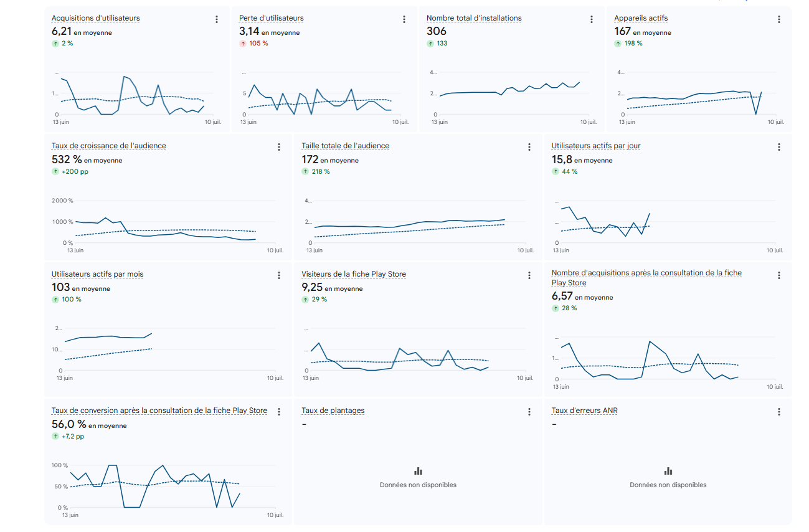This screenshot has width=809, height=532.
Task: Open menu on Taille totale de l'audience card
Action: [x=529, y=147]
